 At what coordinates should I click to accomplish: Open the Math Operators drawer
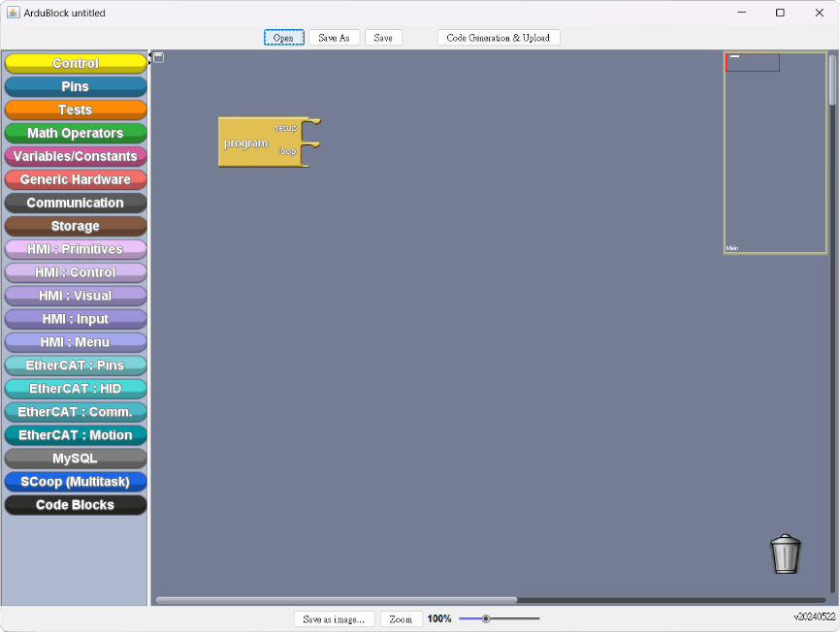[76, 133]
